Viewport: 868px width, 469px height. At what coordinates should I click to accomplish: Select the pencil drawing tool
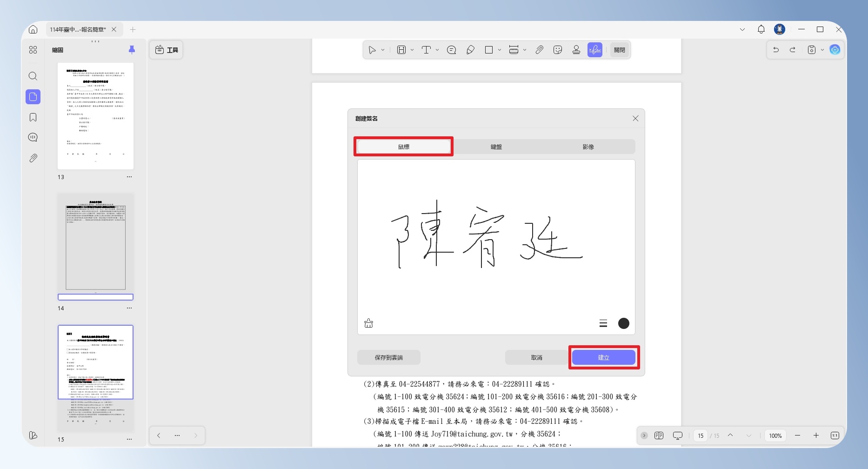(x=470, y=50)
